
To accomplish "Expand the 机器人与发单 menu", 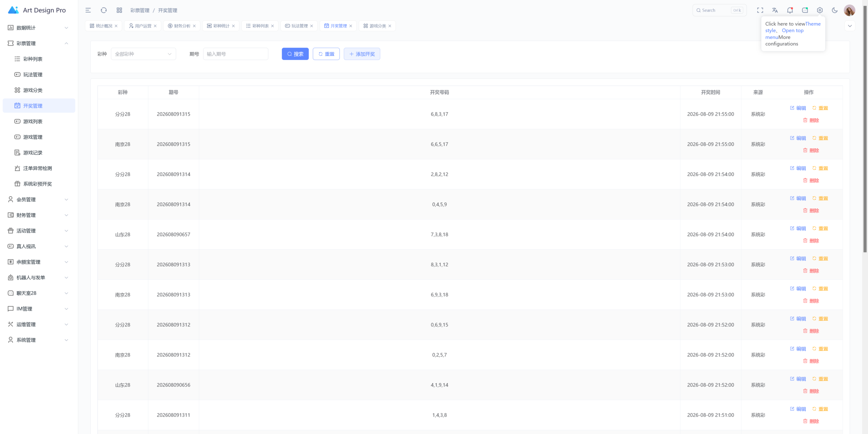I will click(39, 278).
